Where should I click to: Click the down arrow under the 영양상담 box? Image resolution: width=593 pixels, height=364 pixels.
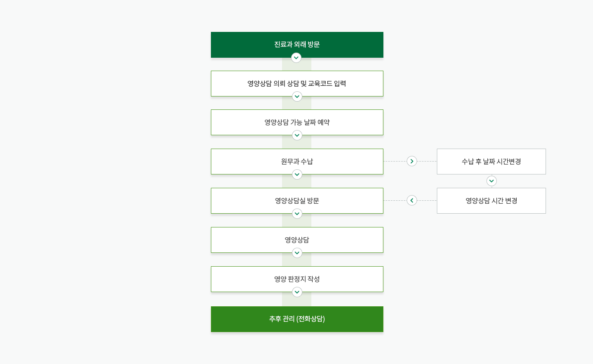[297, 253]
